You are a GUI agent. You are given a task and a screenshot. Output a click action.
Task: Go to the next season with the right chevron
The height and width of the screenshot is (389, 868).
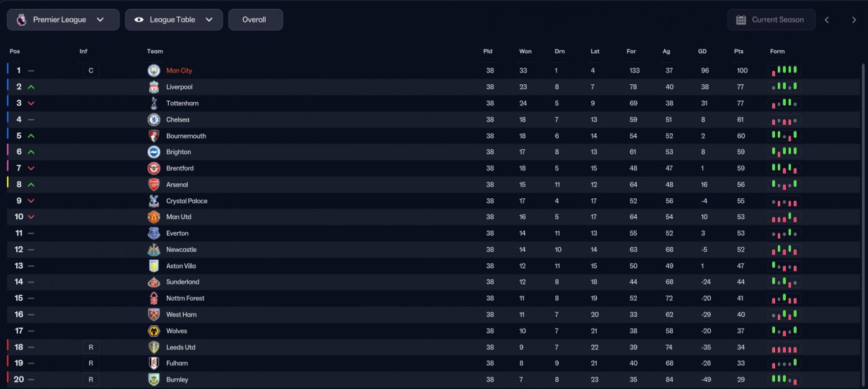pos(854,20)
